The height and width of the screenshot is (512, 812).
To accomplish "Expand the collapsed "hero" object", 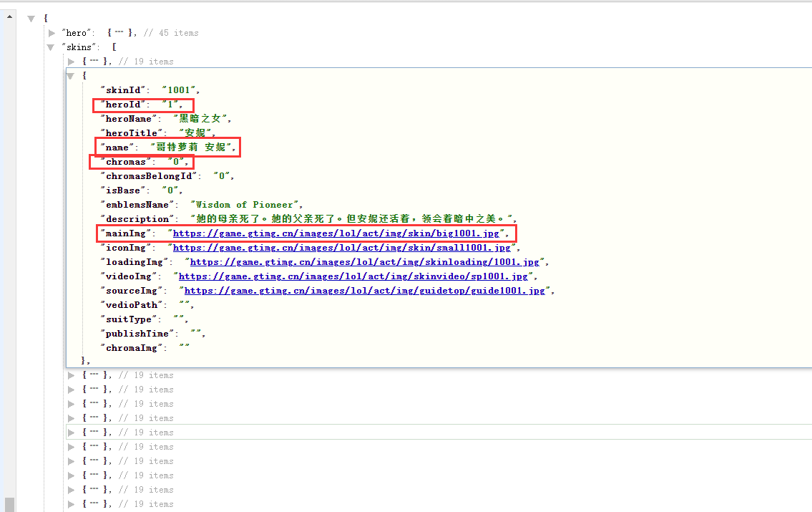I will click(52, 33).
